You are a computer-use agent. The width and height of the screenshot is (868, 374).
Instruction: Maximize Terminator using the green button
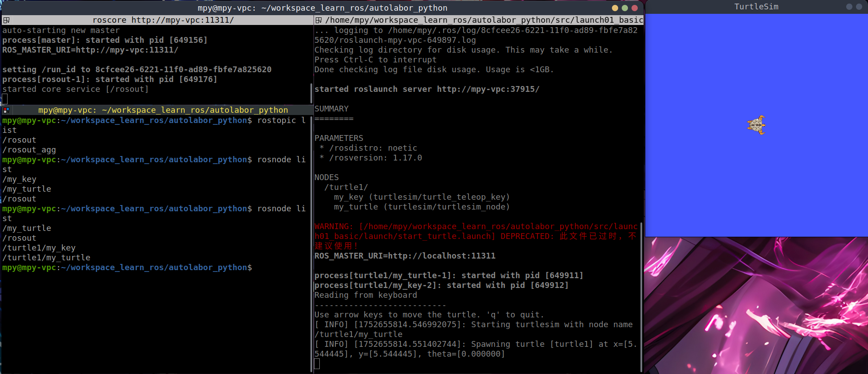[x=624, y=8]
